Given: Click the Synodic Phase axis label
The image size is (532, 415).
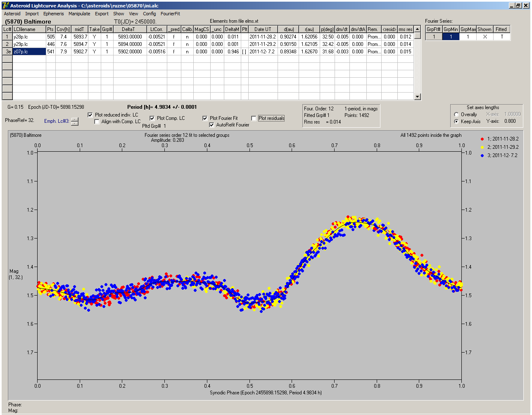Looking at the screenshot, I should tap(266, 393).
